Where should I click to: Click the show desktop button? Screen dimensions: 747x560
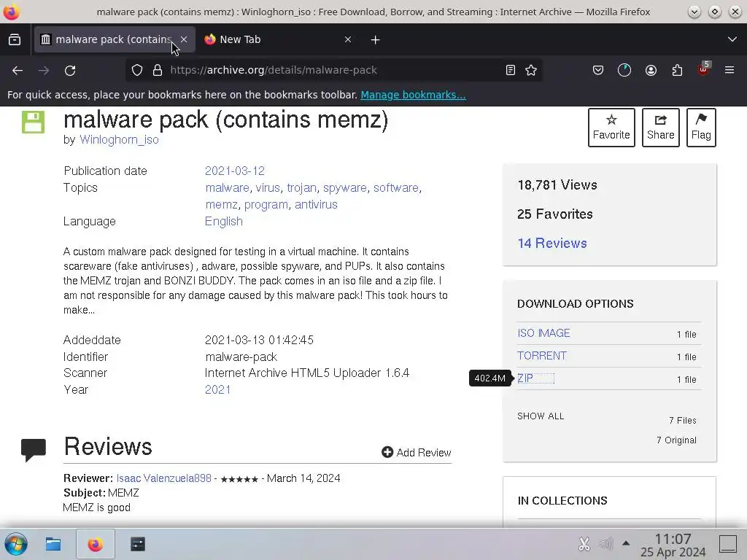[728, 544]
